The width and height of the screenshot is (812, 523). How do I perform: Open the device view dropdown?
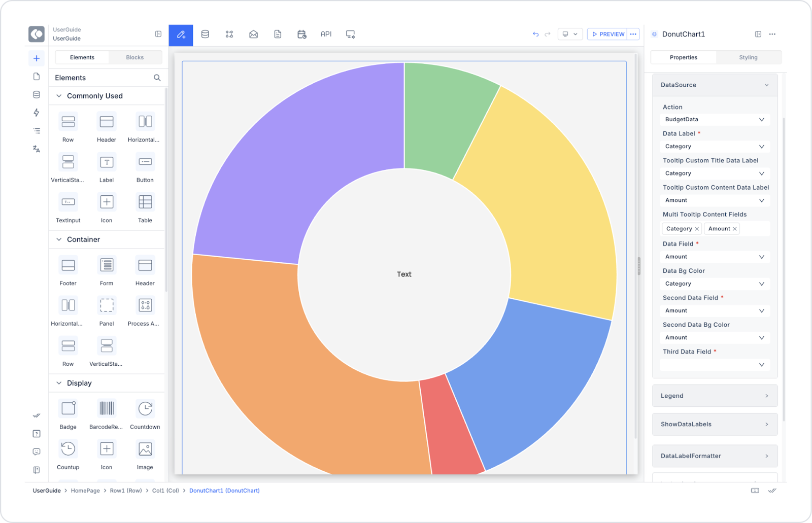(x=570, y=34)
